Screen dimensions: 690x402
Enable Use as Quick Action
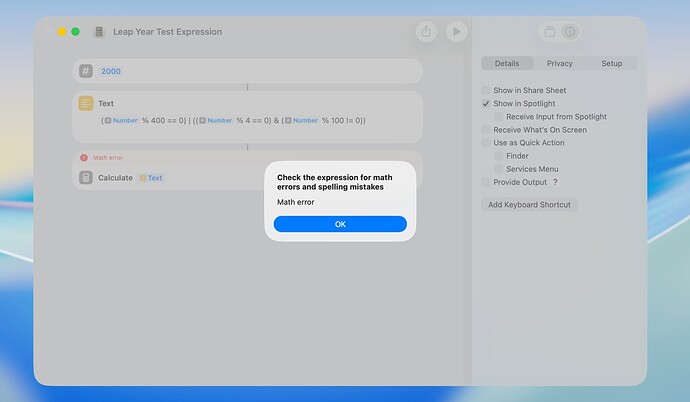(486, 143)
